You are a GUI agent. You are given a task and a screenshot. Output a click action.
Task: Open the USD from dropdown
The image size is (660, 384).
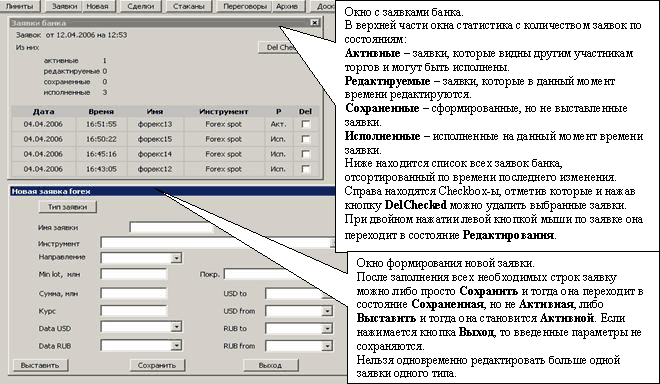pos(327,311)
